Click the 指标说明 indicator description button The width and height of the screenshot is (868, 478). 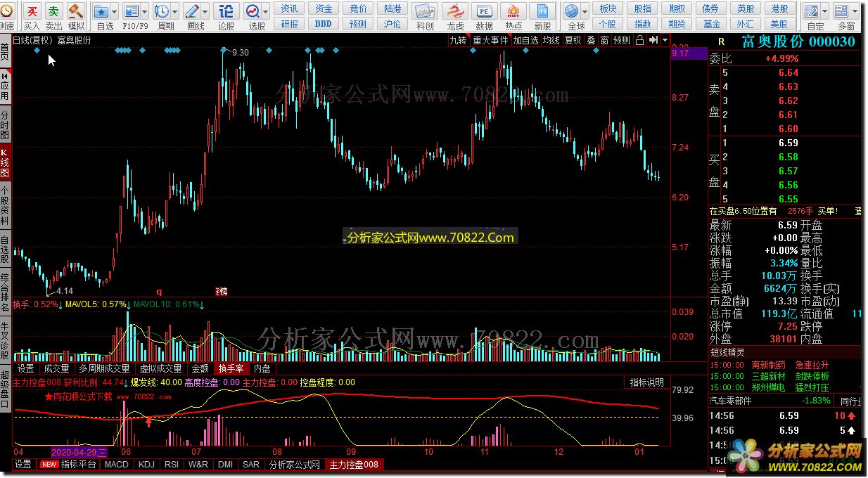[646, 383]
